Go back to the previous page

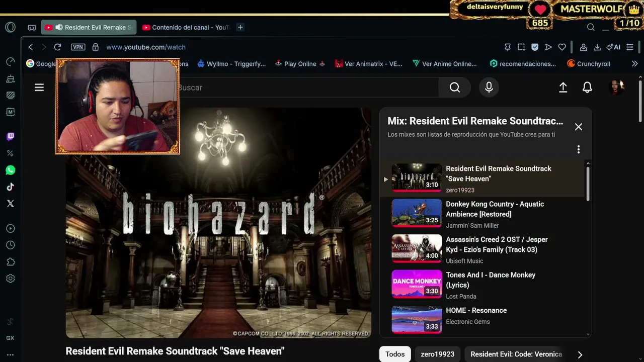point(31,47)
